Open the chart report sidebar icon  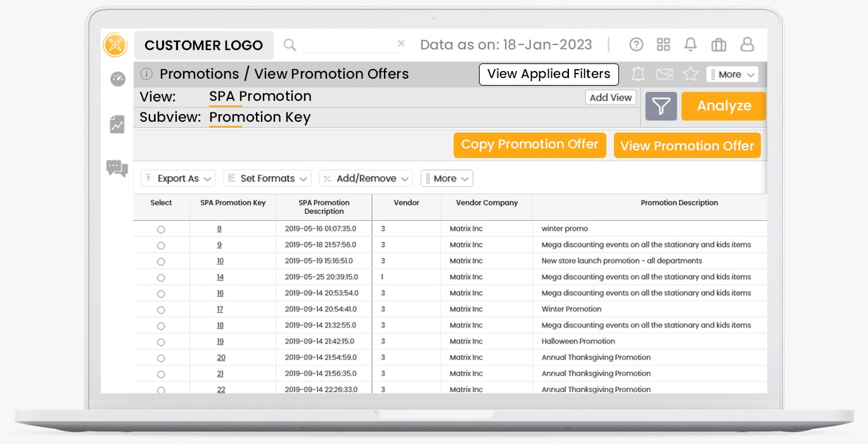[117, 124]
